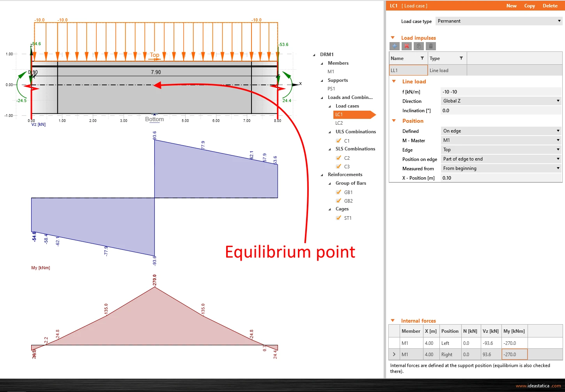The height and width of the screenshot is (392, 565).
Task: Open the Direction Global Z dropdown
Action: (501, 101)
